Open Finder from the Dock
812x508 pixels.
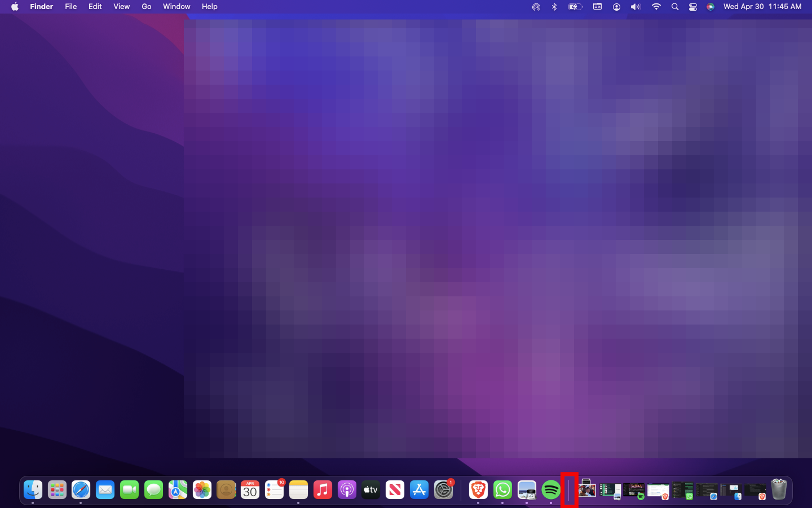point(33,489)
